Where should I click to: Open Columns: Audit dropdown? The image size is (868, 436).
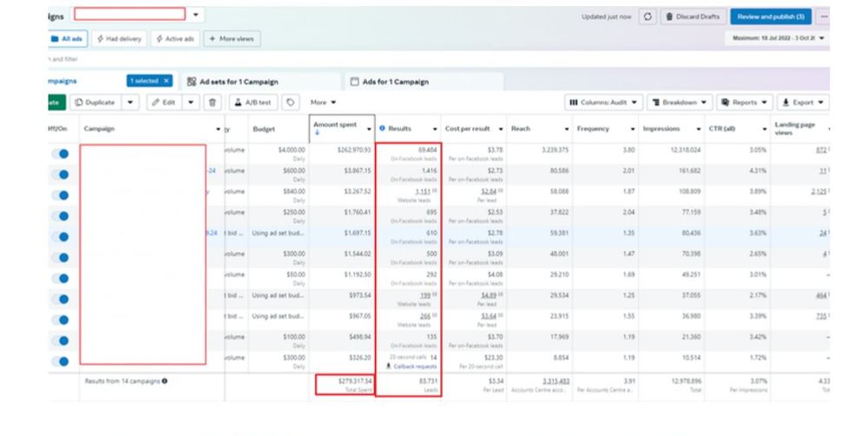[x=604, y=102]
